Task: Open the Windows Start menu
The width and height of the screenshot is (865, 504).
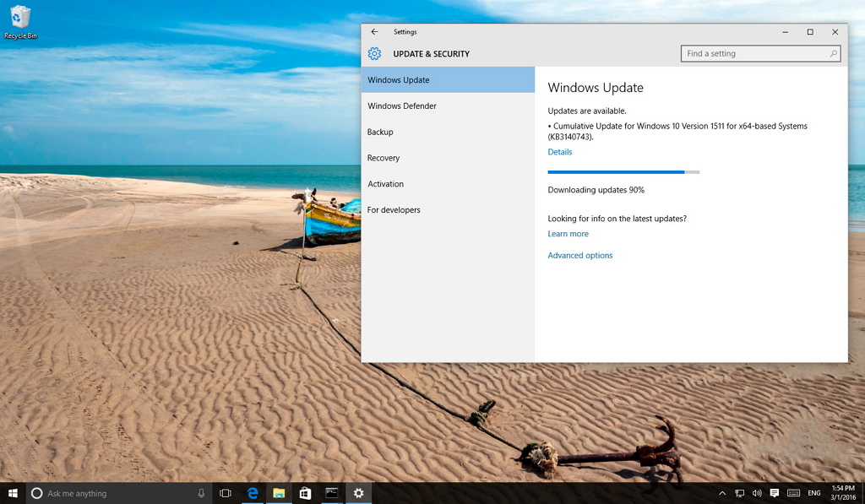Action: 13,493
